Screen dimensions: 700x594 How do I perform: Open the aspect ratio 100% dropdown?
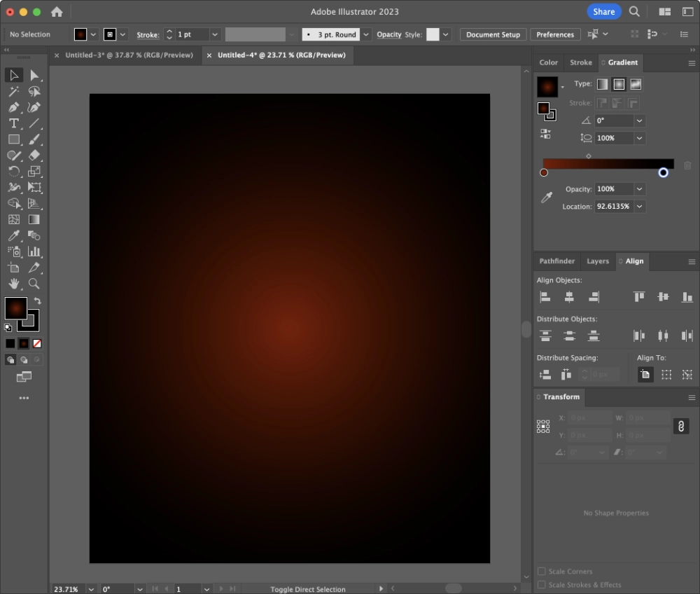pyautogui.click(x=639, y=138)
